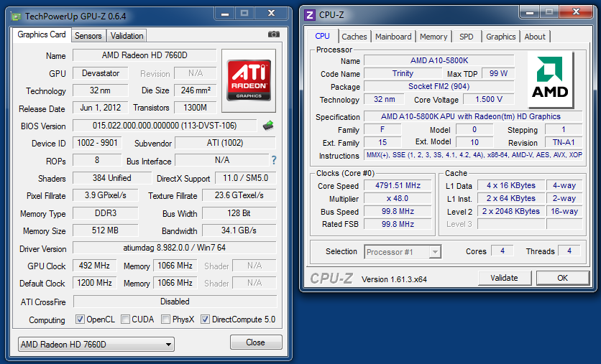Click the CPU-Z title bar Z icon
Image resolution: width=601 pixels, height=364 pixels.
[x=309, y=15]
